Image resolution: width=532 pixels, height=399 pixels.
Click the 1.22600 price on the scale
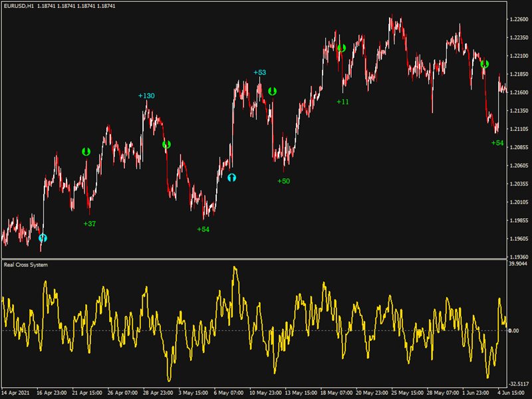coord(519,19)
